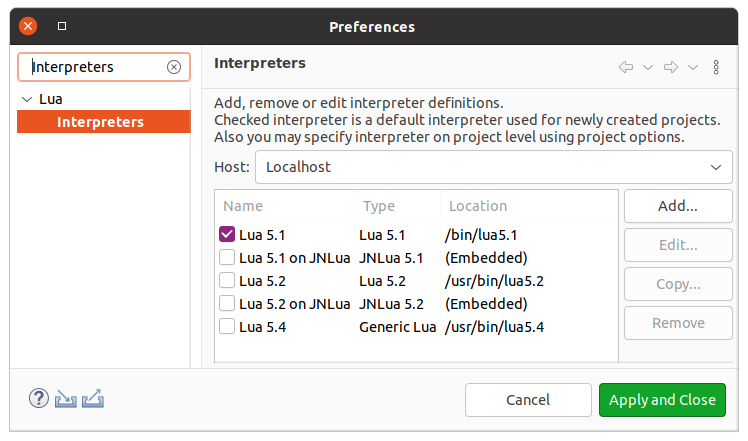The width and height of the screenshot is (748, 441).
Task: Check the Lua 5.2 interpreter checkbox
Action: (227, 281)
